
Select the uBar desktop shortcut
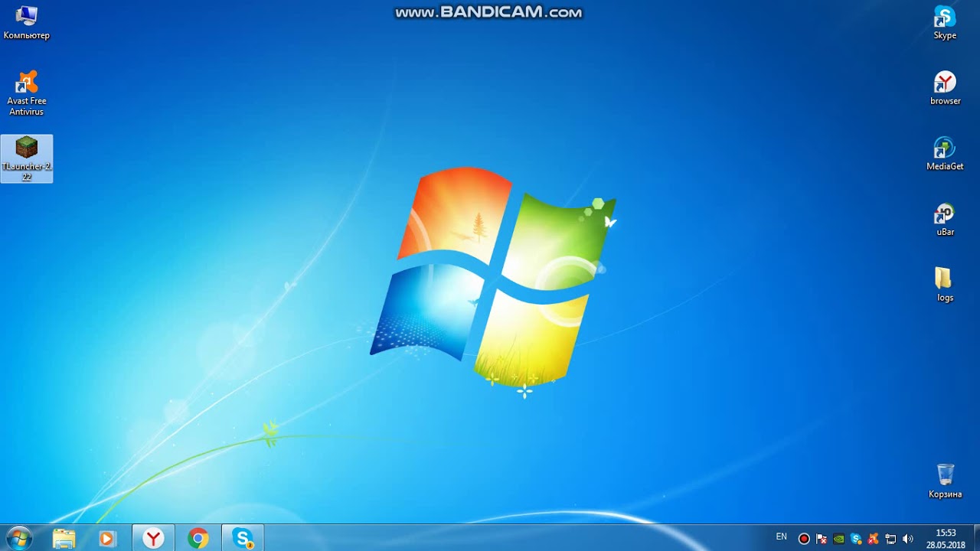pos(945,220)
